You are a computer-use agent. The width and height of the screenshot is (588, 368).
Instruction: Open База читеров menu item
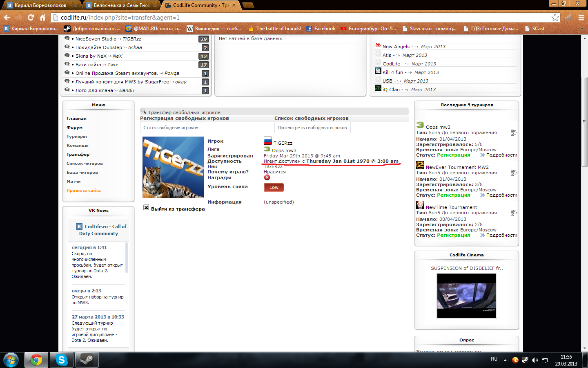(x=82, y=173)
